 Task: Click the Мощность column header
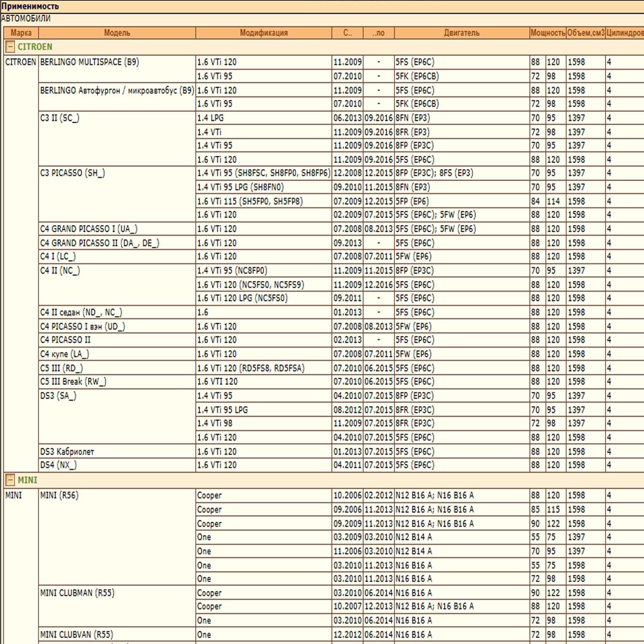coord(547,33)
